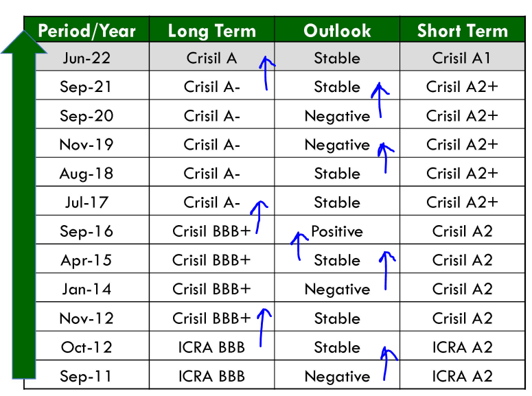The image size is (532, 396).
Task: Click the Short Term column header
Action: pos(462,31)
